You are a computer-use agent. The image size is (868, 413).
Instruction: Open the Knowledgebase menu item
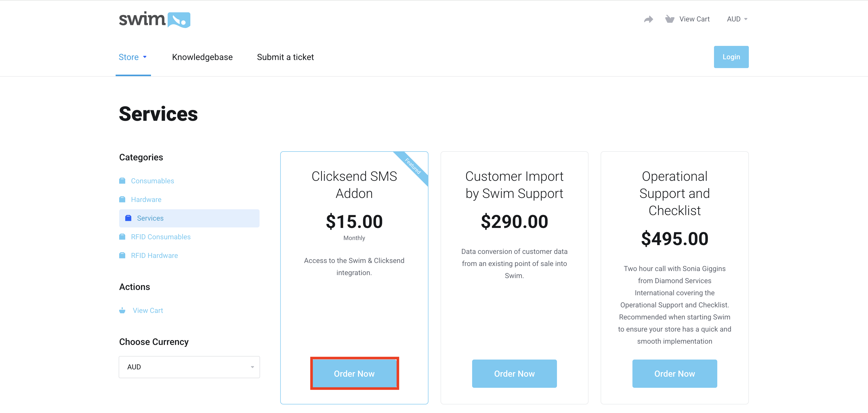click(x=202, y=57)
